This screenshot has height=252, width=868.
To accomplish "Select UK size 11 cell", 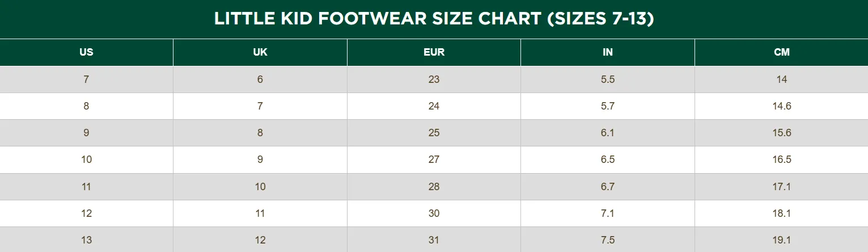I will 260,213.
